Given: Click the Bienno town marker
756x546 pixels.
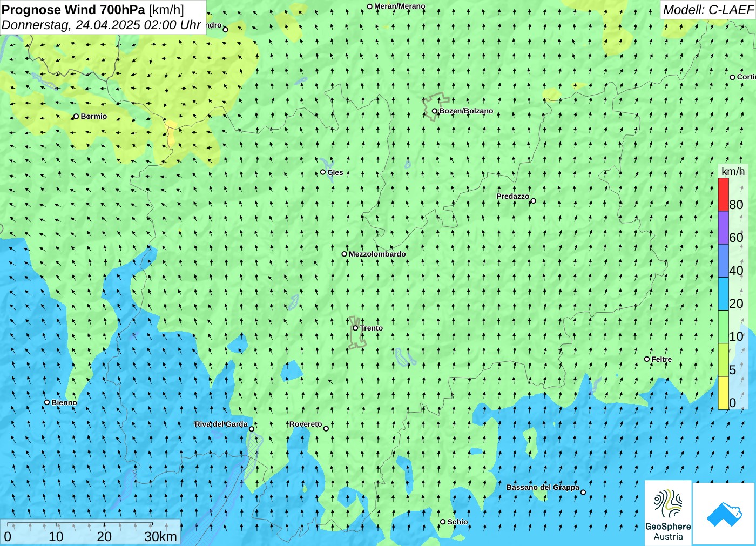Looking at the screenshot, I should click(47, 402).
